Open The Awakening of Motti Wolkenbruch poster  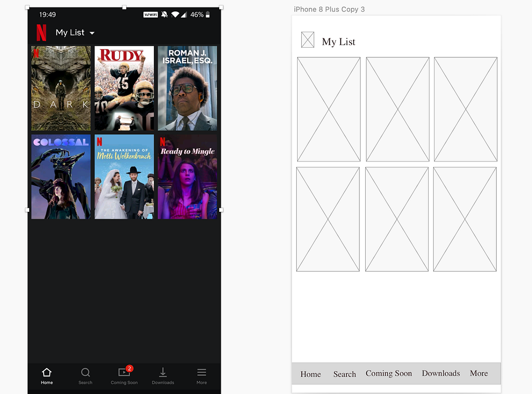tap(124, 176)
